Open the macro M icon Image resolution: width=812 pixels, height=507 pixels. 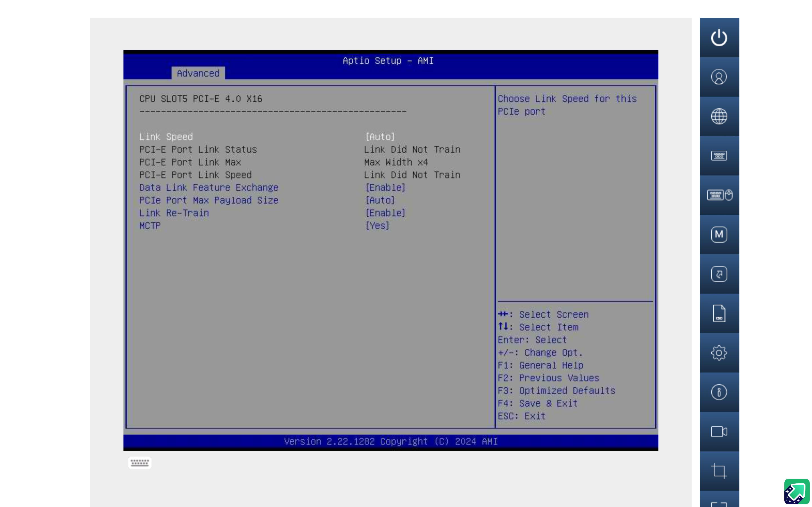coord(719,234)
